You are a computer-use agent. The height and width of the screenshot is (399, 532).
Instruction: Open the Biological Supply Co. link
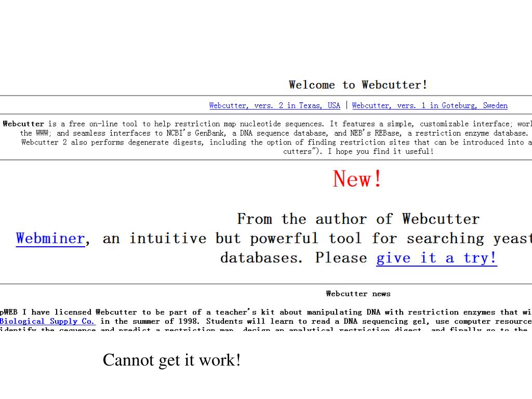[x=47, y=321]
